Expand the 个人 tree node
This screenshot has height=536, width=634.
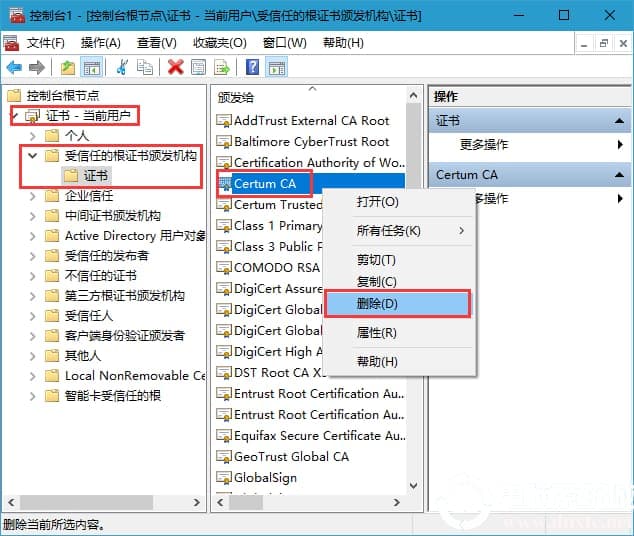tap(33, 135)
